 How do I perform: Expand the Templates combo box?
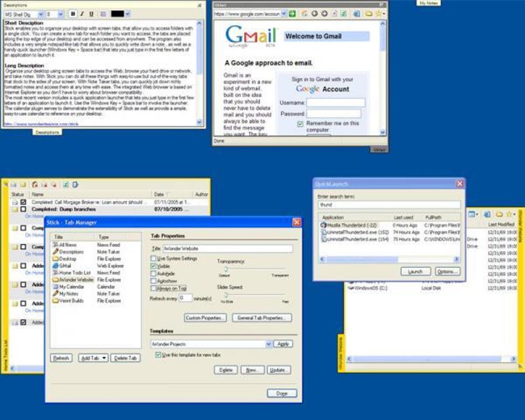268,344
